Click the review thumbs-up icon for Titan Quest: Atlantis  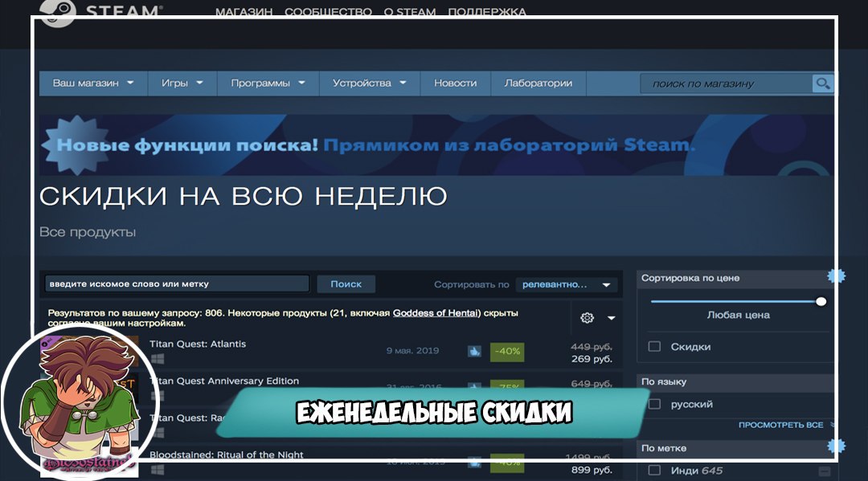click(x=474, y=351)
